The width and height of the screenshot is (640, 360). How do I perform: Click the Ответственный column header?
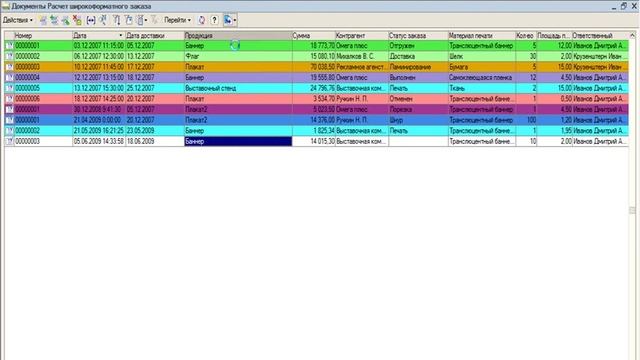point(600,36)
